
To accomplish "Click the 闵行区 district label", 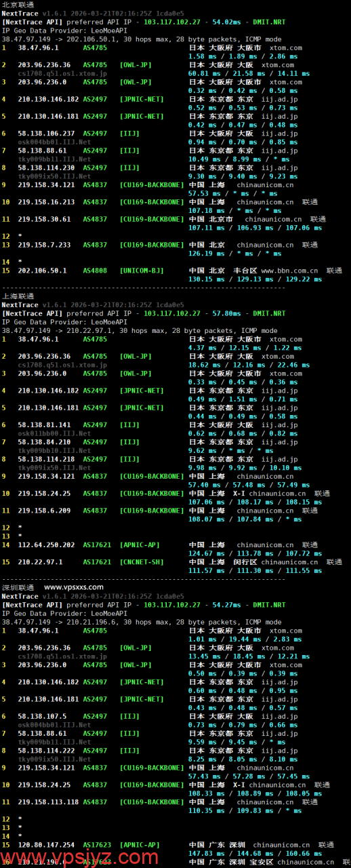I will tap(245, 562).
